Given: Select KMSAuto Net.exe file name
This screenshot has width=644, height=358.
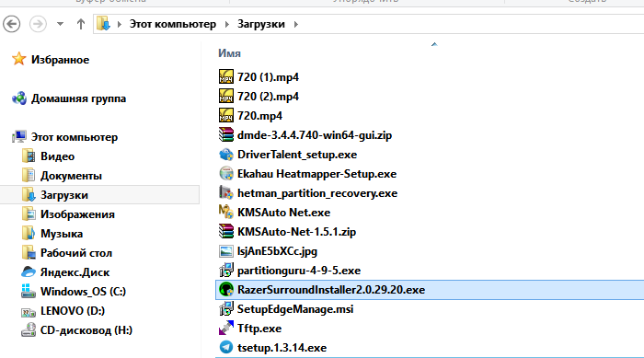Looking at the screenshot, I should (283, 213).
